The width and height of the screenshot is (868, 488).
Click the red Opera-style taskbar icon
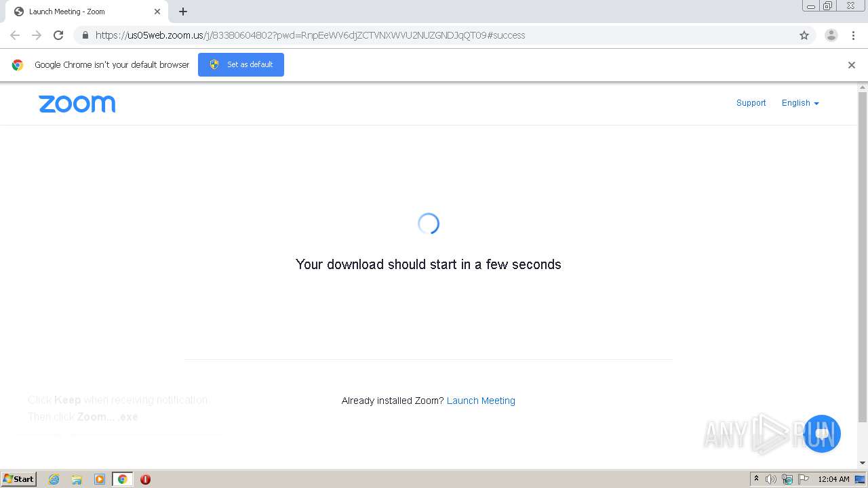[145, 479]
